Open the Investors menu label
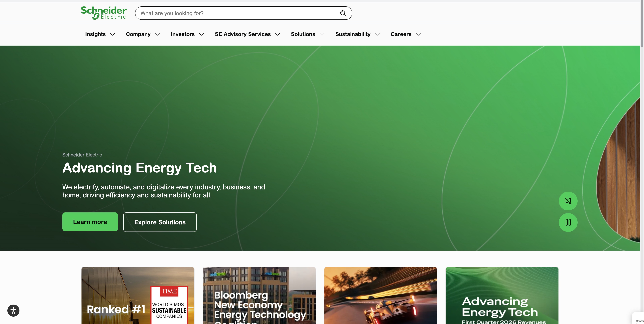 pos(183,34)
